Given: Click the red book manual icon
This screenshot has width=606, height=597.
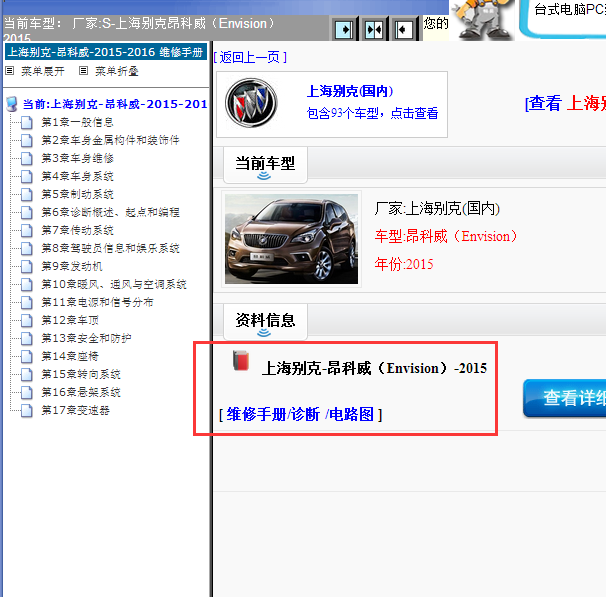Looking at the screenshot, I should point(241,360).
